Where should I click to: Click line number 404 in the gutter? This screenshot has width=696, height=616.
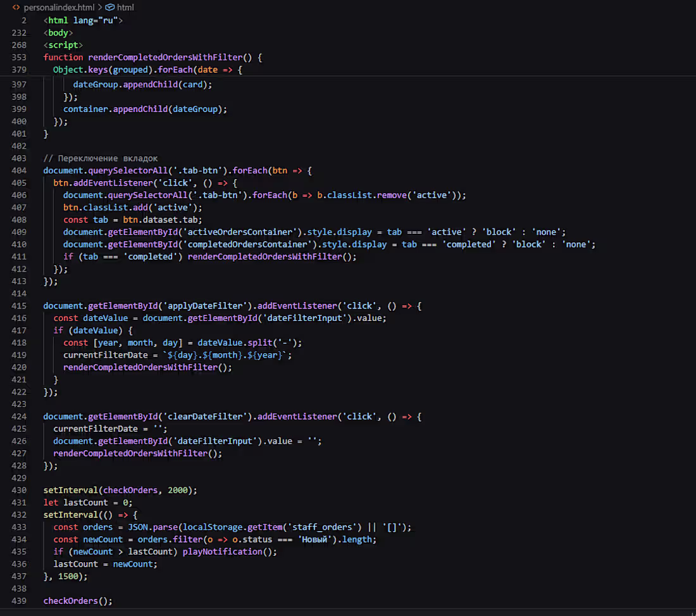tap(18, 170)
